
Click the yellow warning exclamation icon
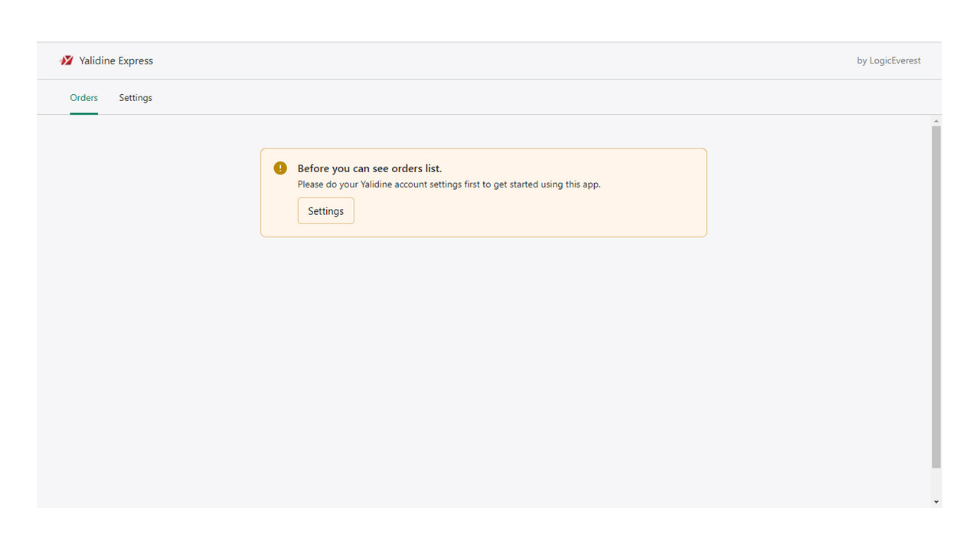point(280,168)
